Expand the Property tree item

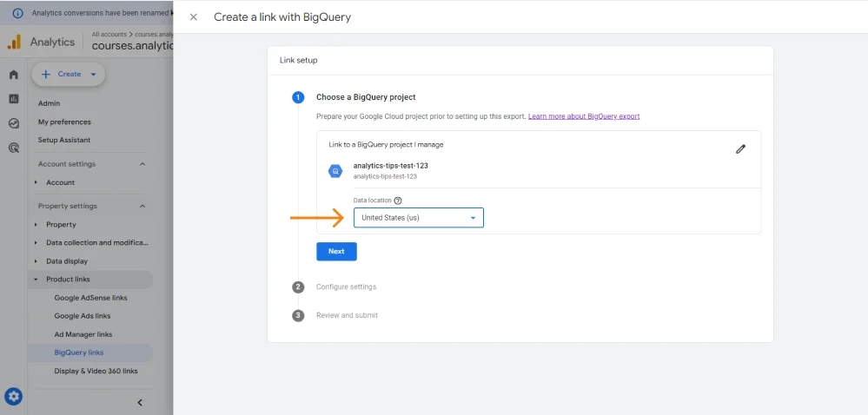[36, 225]
